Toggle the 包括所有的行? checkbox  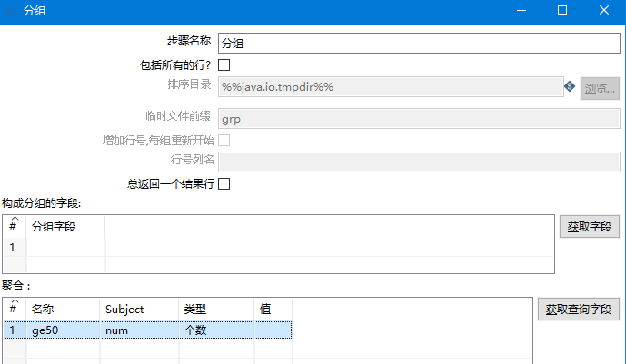(x=224, y=64)
